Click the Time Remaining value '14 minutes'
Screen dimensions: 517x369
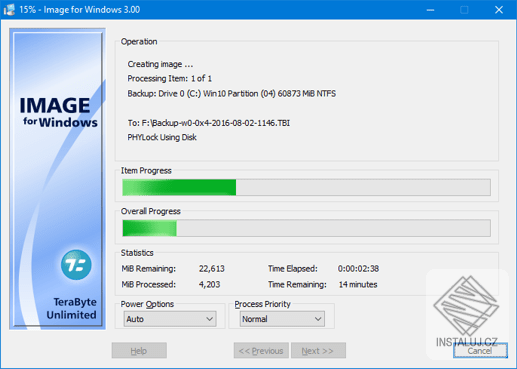click(x=358, y=284)
